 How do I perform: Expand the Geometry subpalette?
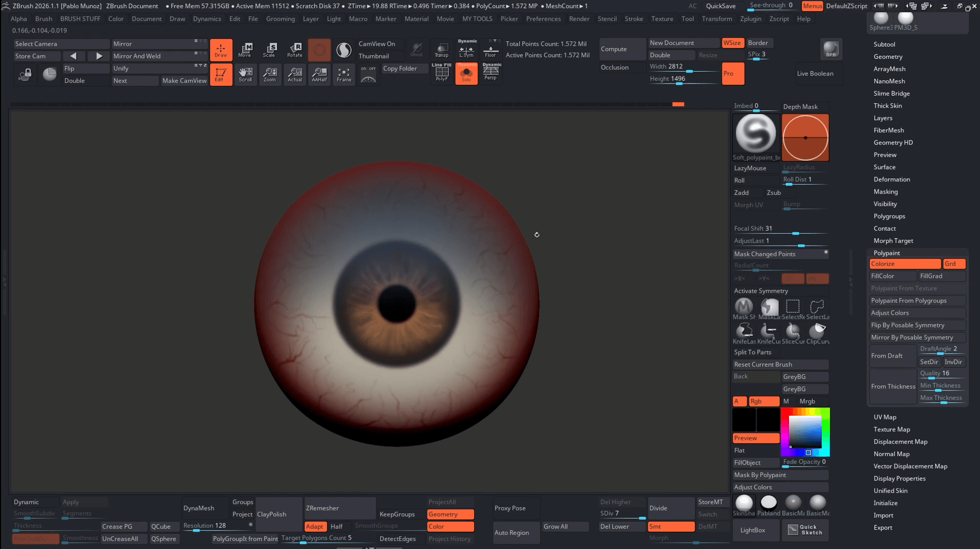(888, 57)
